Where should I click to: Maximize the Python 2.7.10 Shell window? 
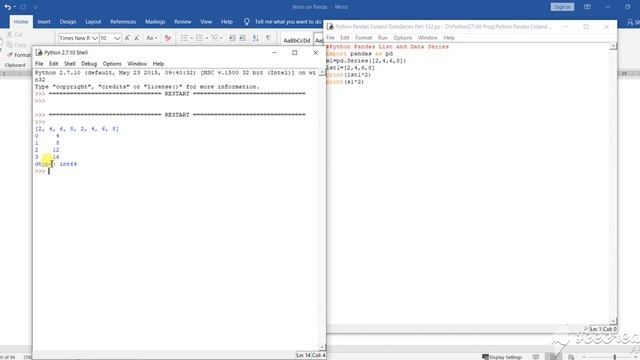[295, 53]
